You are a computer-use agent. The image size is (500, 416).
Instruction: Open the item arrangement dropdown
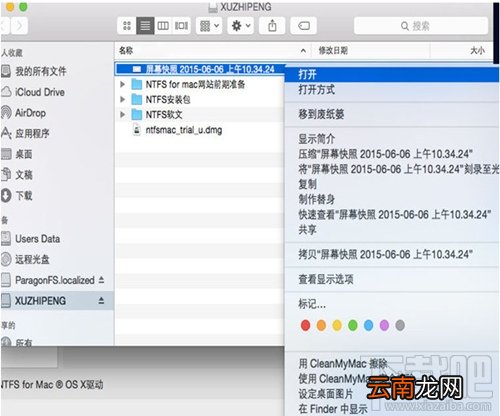(209, 26)
